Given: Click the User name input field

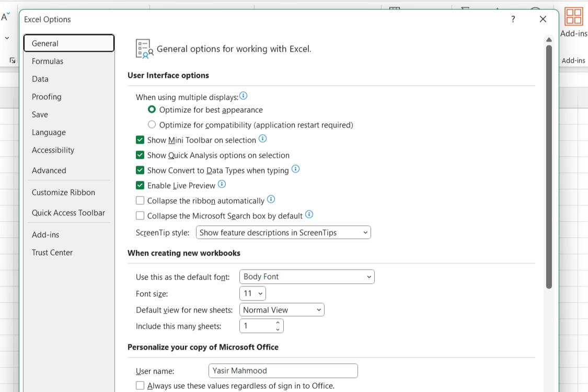Looking at the screenshot, I should (283, 371).
